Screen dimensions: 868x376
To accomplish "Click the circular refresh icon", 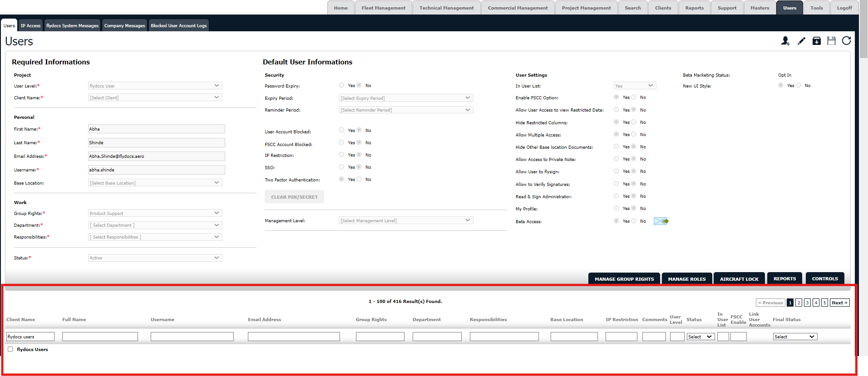I will (x=846, y=41).
